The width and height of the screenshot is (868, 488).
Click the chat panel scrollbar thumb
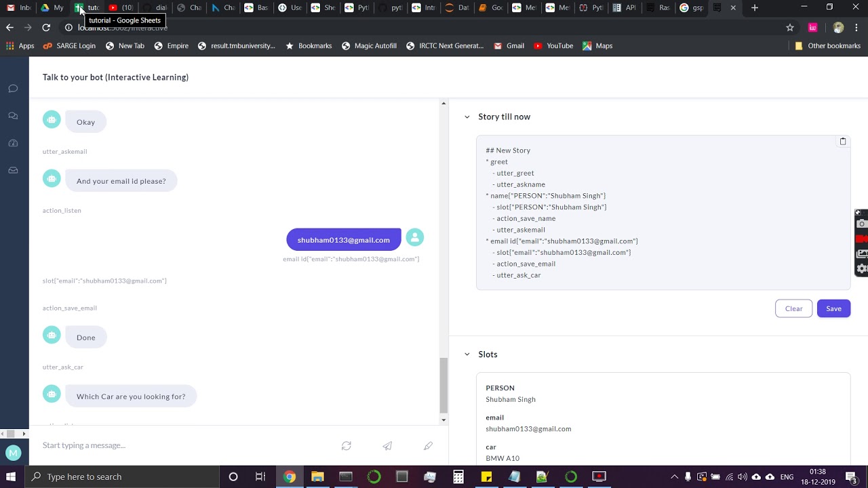click(x=443, y=385)
